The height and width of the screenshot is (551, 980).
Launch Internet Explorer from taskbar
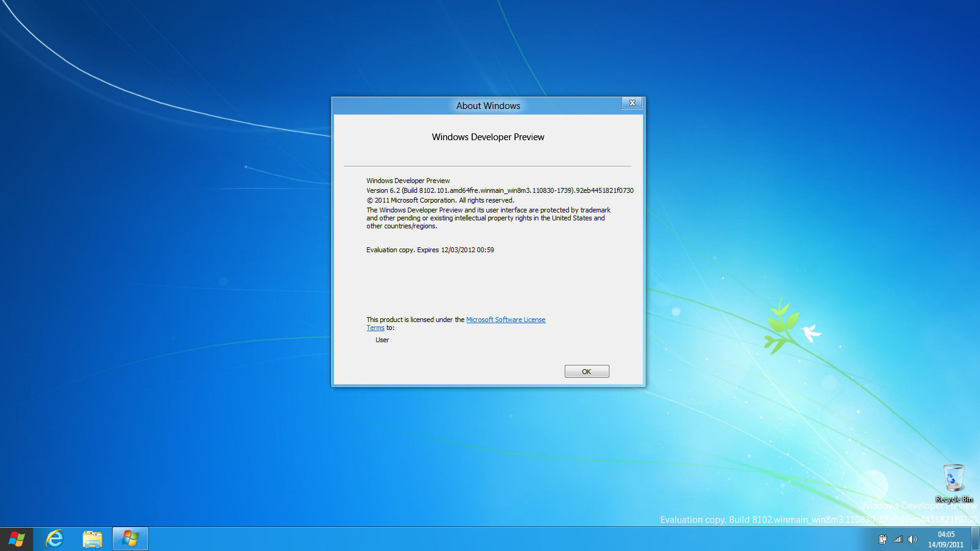[55, 539]
